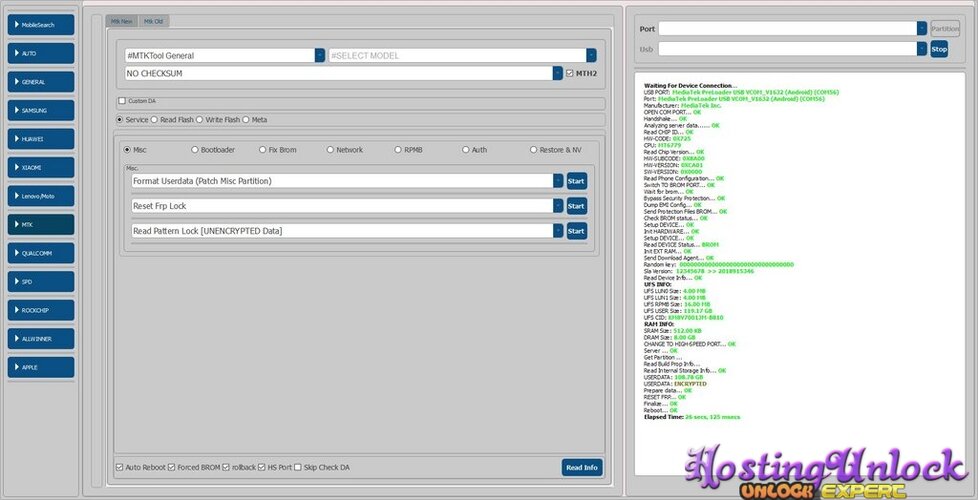Toggle the HS Port checkbox
This screenshot has height=500, width=978.
[262, 467]
